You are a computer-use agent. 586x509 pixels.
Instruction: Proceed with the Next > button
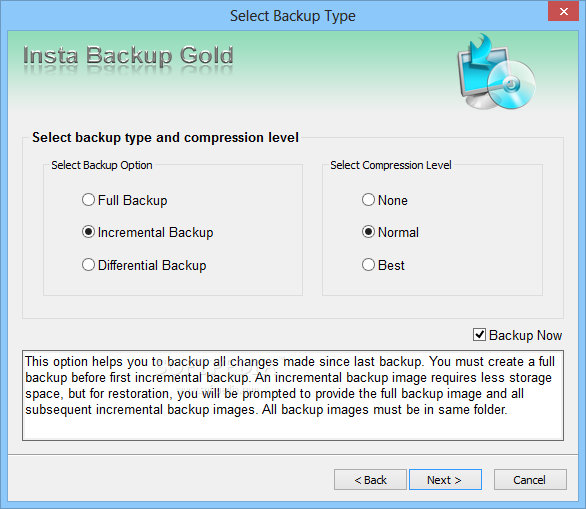pos(445,479)
